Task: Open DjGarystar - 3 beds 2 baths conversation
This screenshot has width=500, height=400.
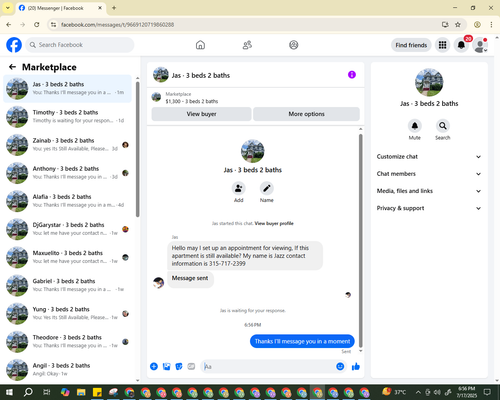Action: (x=67, y=229)
